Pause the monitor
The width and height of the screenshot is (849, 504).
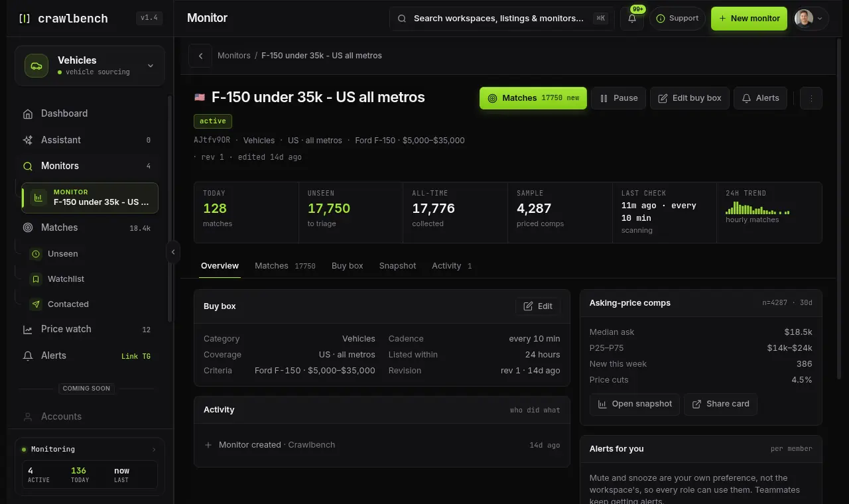[618, 98]
